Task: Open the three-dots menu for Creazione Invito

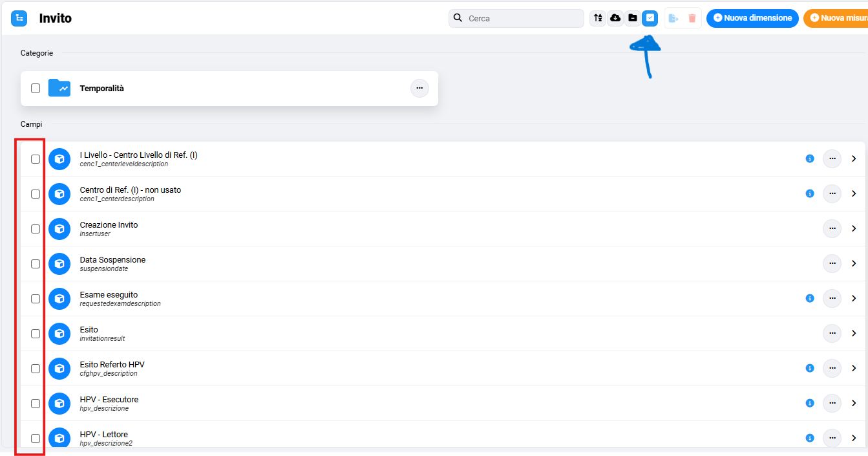Action: 832,228
